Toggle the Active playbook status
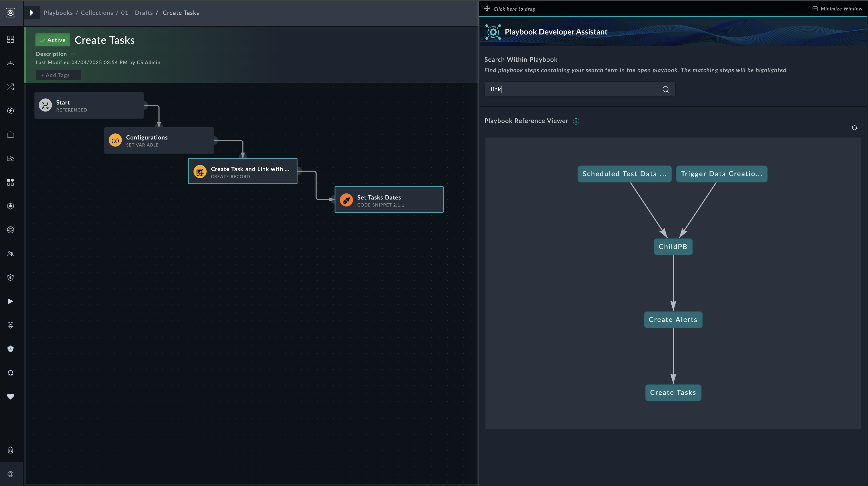868x486 pixels. (53, 40)
